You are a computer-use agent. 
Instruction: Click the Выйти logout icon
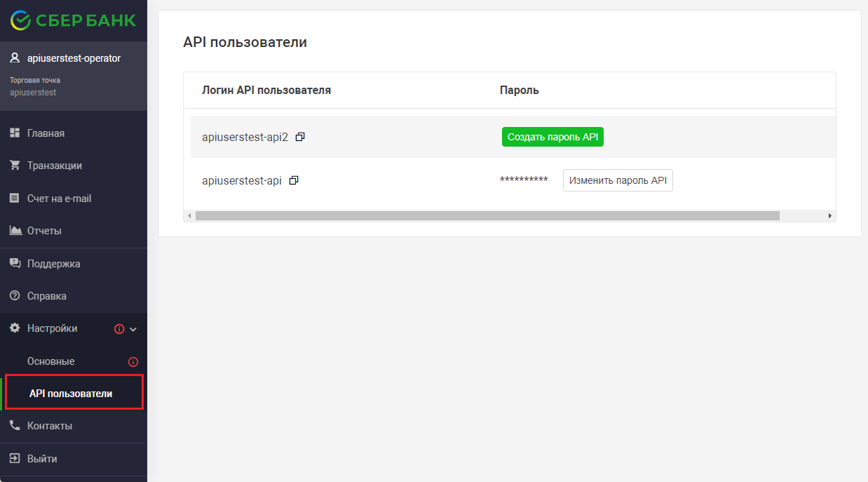click(x=15, y=459)
